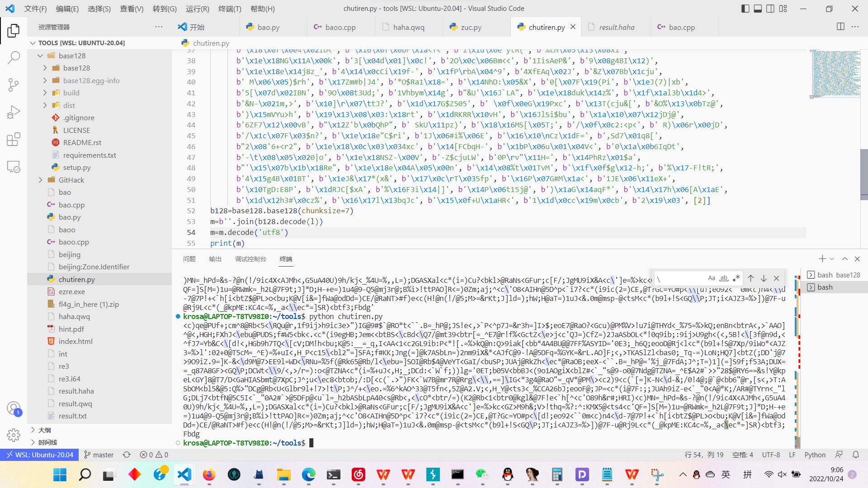The image size is (868, 488).
Task: Close the terminal find widget
Action: [777, 278]
